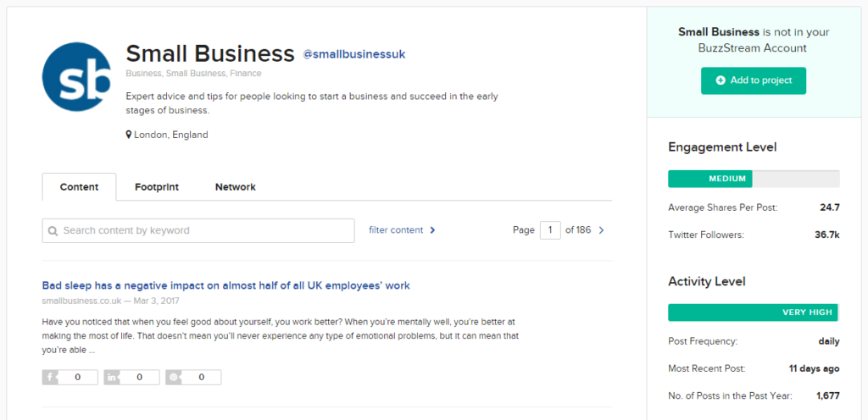Click the Small Business 'sb' logo

tap(76, 78)
